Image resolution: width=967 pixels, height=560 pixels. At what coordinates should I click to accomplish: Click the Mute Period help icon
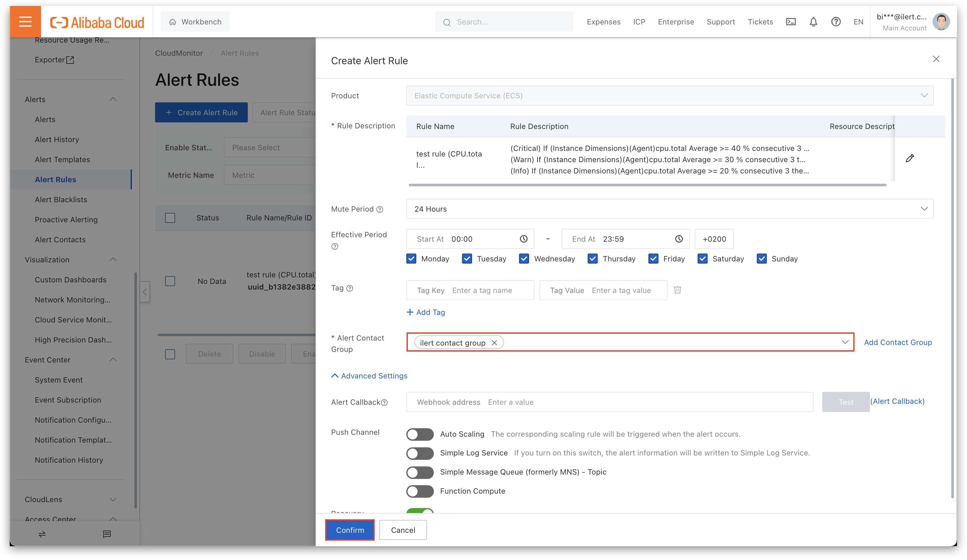coord(380,209)
